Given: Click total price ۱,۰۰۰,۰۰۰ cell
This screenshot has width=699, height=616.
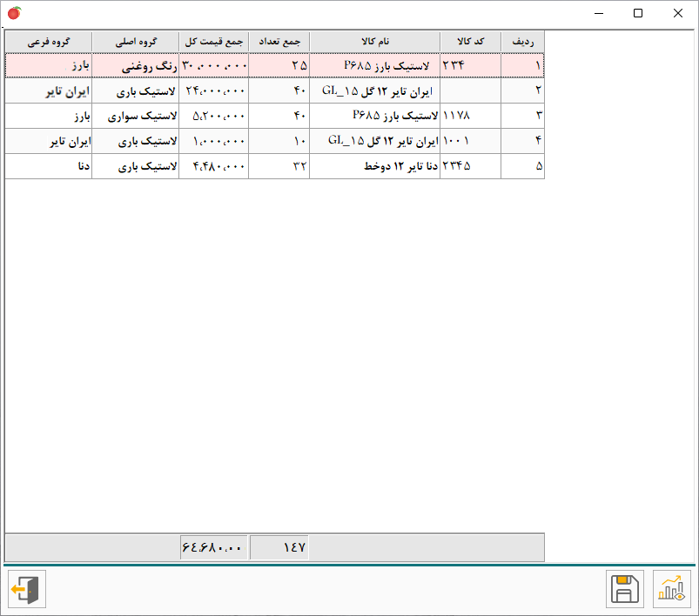Looking at the screenshot, I should coord(213,141).
